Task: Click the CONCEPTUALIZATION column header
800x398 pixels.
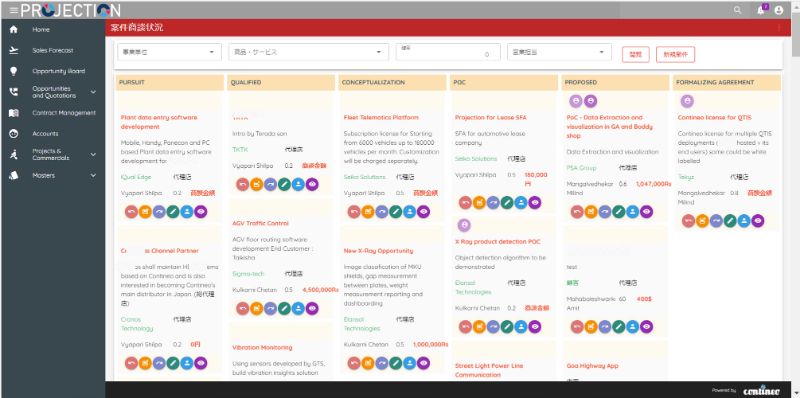Action: click(392, 82)
